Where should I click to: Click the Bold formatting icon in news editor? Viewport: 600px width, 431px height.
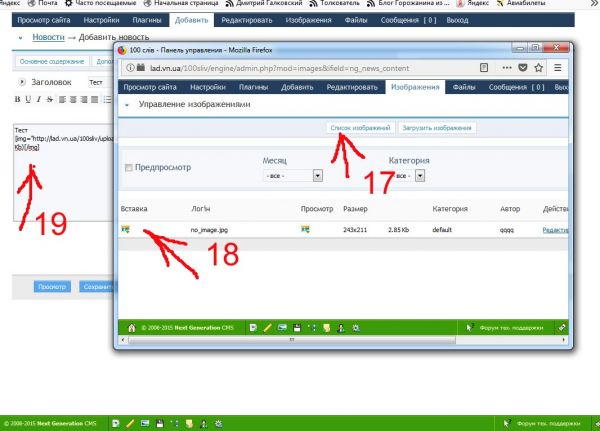pos(17,100)
